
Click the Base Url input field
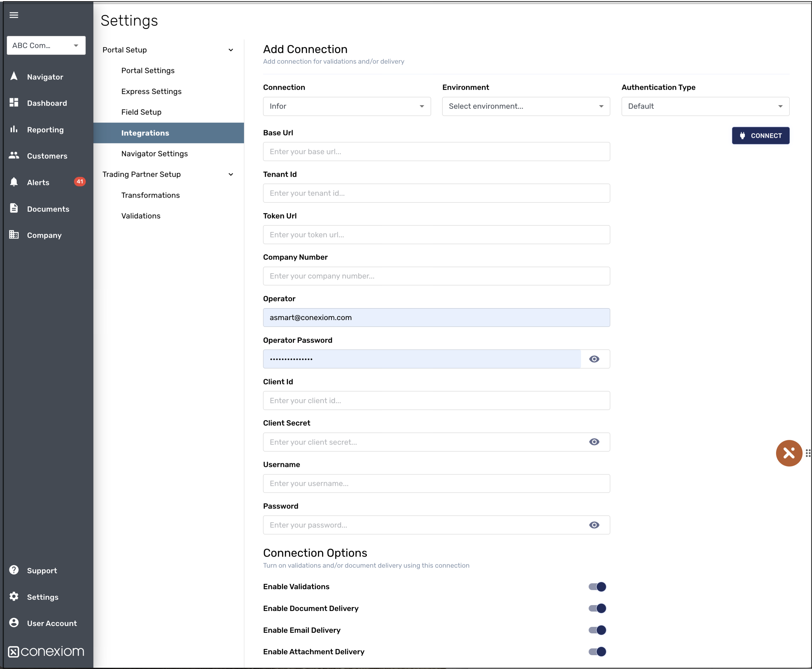(436, 151)
